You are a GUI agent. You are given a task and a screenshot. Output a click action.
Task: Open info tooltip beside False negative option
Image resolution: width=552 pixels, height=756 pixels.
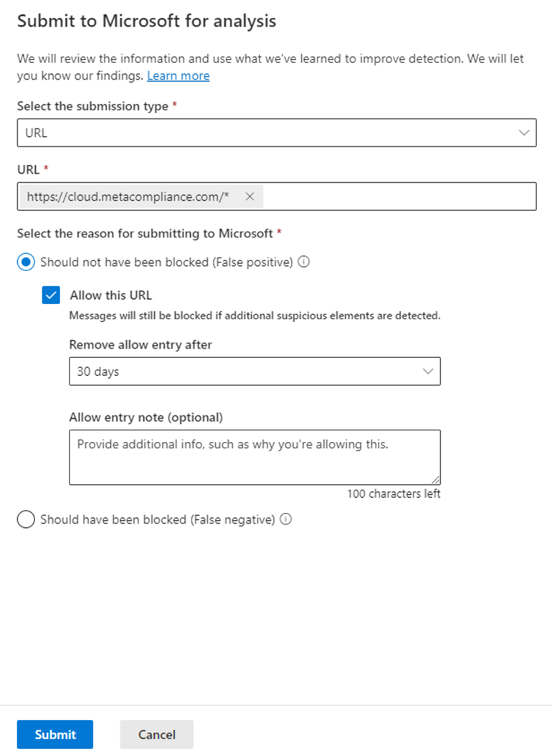click(x=286, y=519)
